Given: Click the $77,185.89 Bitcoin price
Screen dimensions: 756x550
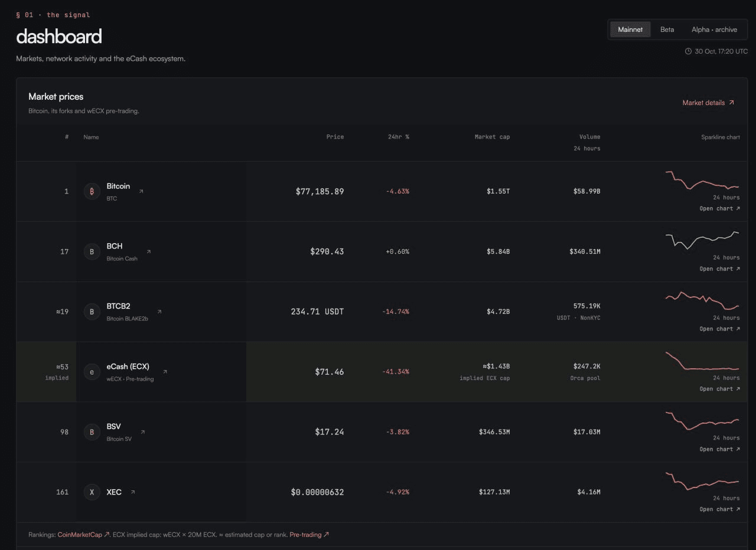Looking at the screenshot, I should click(320, 191).
